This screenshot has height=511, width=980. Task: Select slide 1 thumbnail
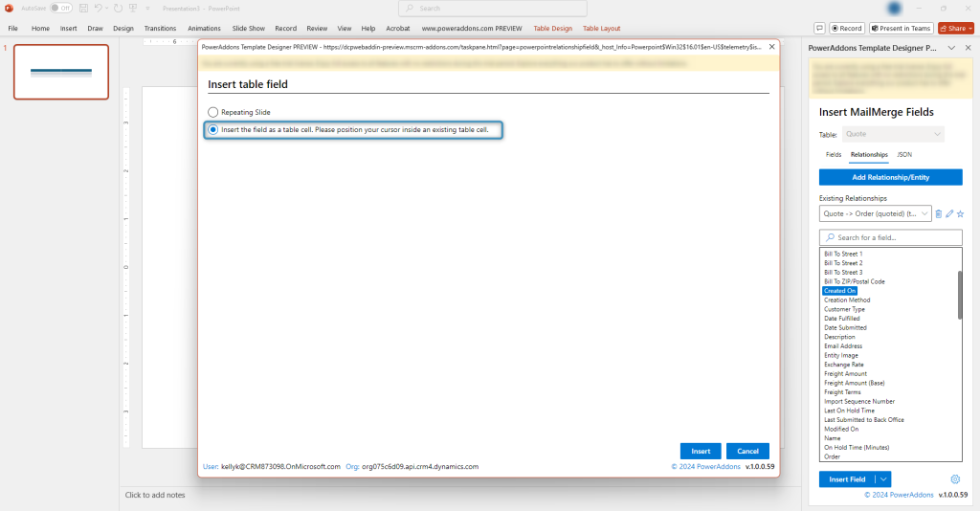click(61, 72)
